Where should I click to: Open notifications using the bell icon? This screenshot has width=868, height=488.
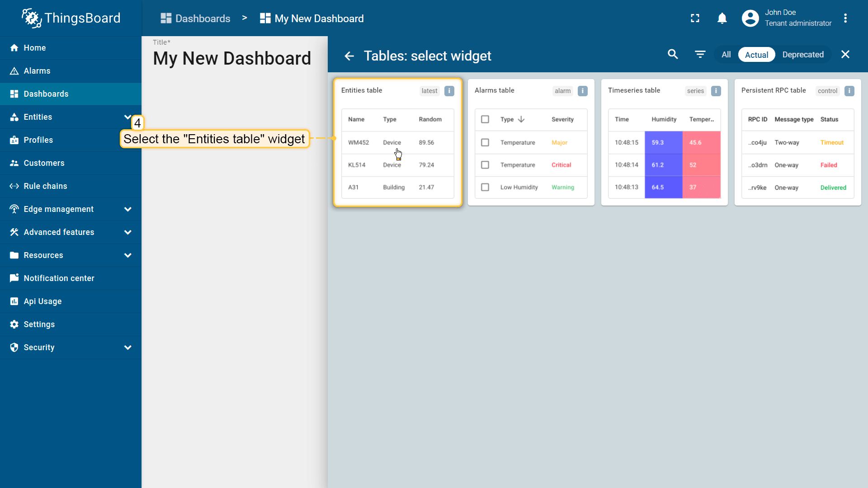[722, 18]
